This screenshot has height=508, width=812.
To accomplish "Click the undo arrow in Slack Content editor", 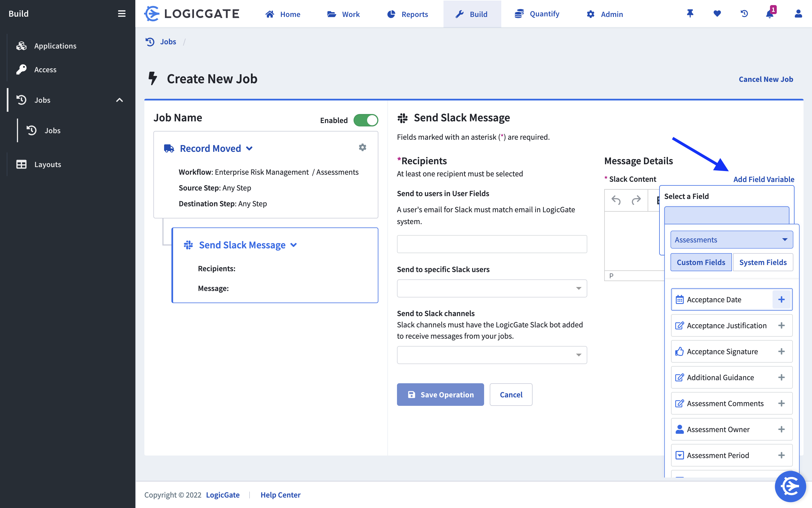I will (x=616, y=200).
